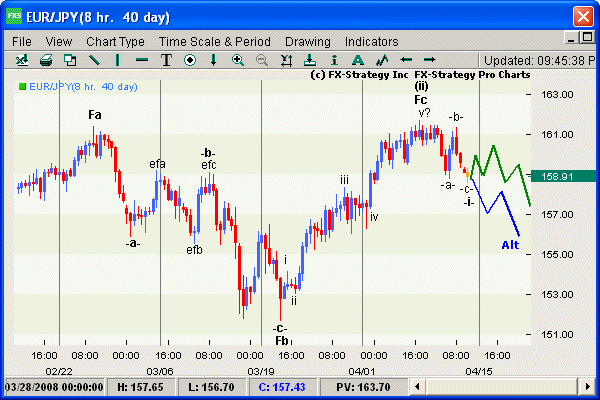
Task: Click the horizontal scrollbar right arrow
Action: click(x=587, y=387)
